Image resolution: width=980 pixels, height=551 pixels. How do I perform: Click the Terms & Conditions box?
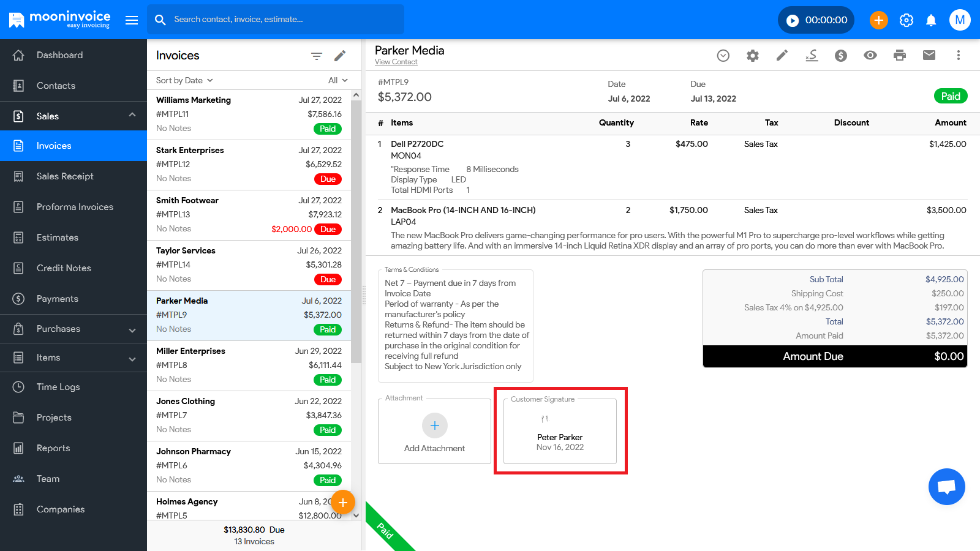(x=456, y=324)
